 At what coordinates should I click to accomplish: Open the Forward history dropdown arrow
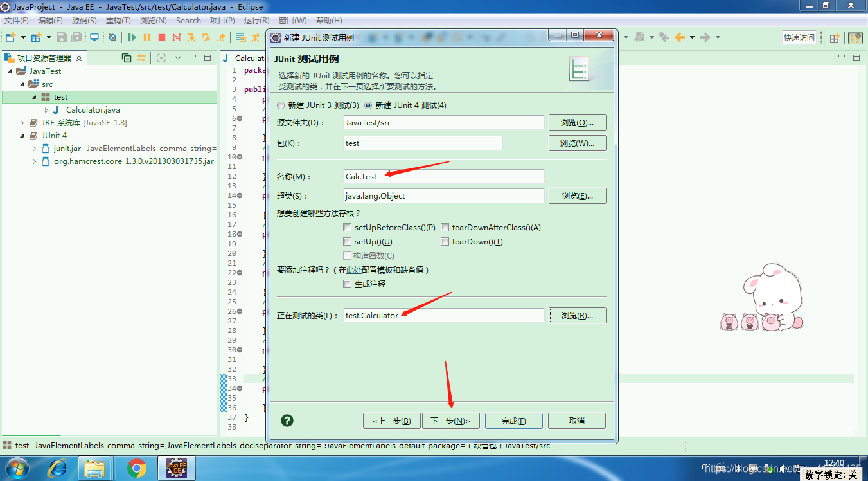click(718, 37)
